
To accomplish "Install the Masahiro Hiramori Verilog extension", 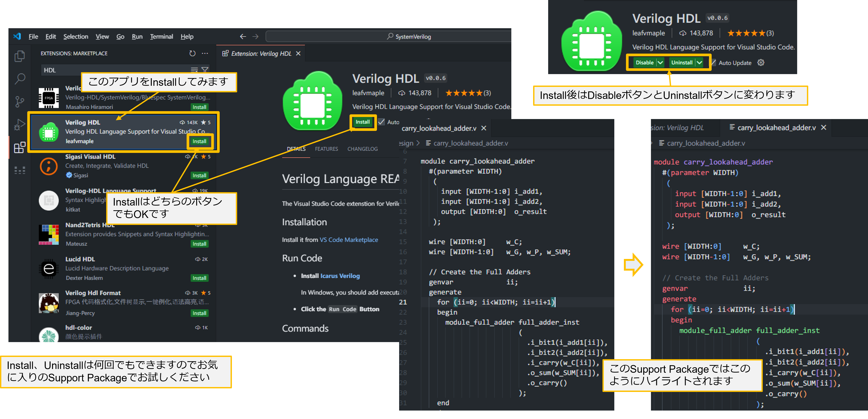I will coord(200,107).
